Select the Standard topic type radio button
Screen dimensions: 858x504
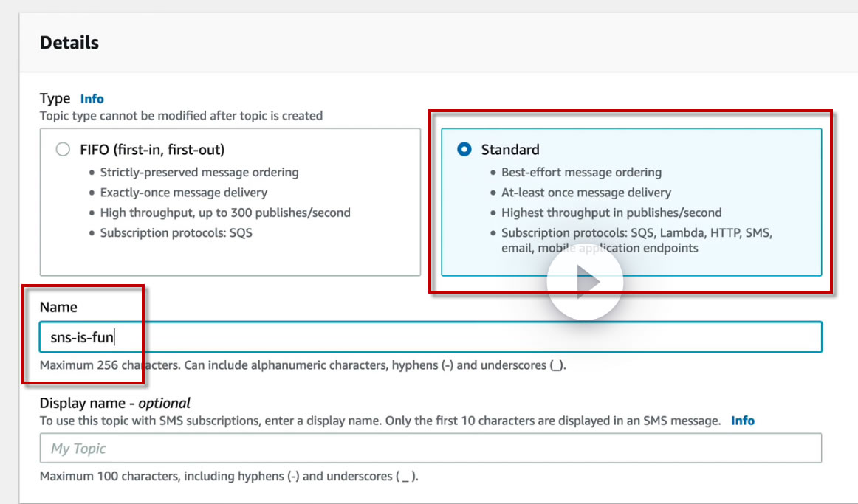pos(464,149)
